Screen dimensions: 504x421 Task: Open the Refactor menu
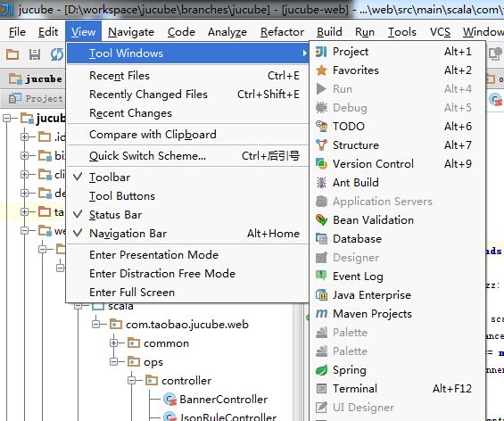point(282,32)
